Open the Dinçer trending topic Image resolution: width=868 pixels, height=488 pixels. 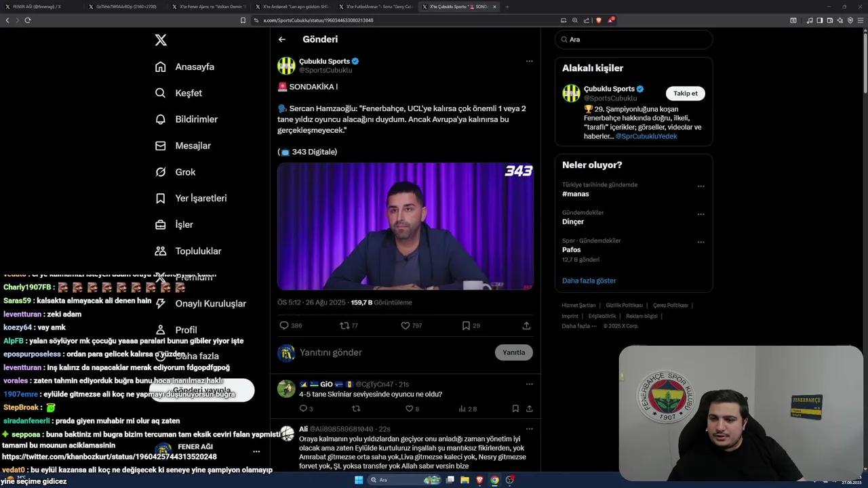pyautogui.click(x=573, y=222)
